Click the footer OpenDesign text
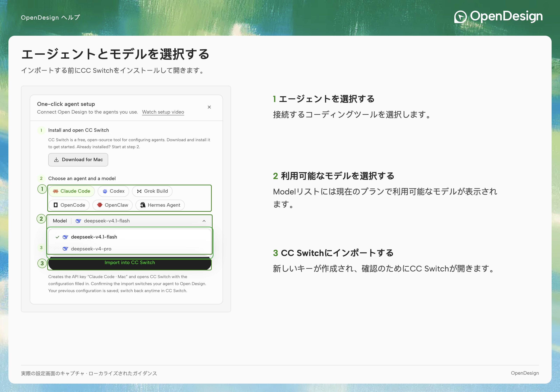Image resolution: width=560 pixels, height=392 pixels. (x=525, y=373)
